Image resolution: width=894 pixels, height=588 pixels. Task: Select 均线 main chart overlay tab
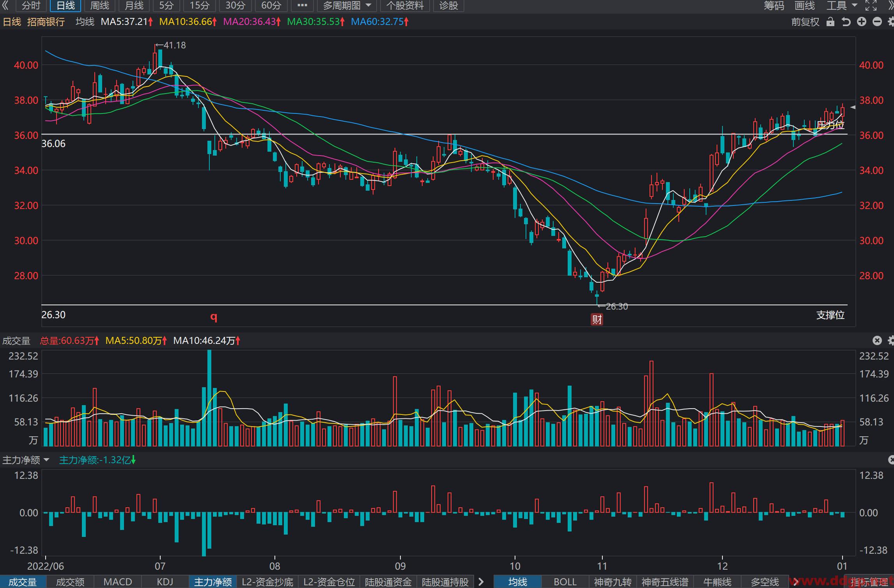(518, 582)
